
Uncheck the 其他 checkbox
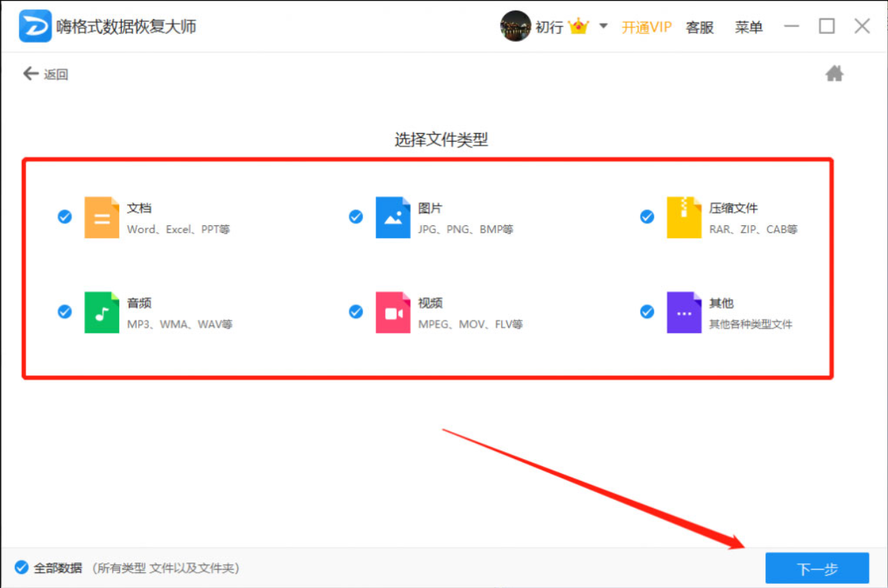(647, 312)
